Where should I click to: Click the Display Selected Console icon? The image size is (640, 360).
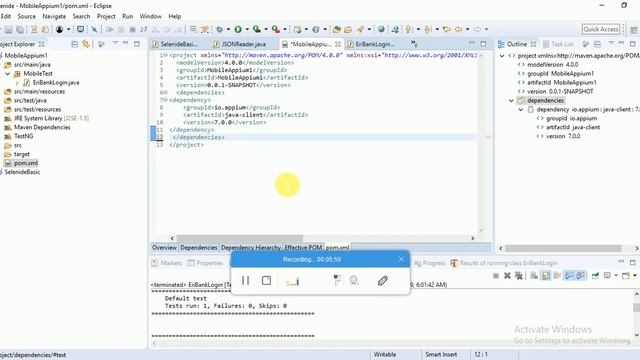pos(607,276)
